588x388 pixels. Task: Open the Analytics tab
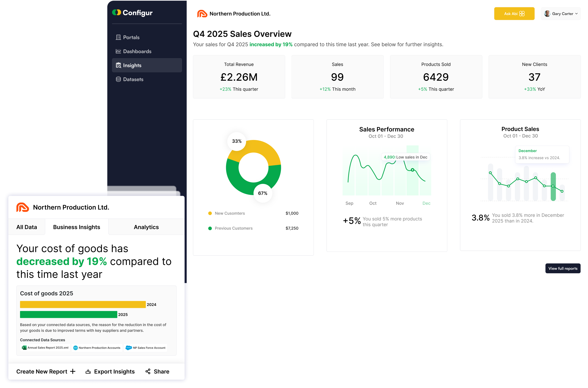point(146,227)
